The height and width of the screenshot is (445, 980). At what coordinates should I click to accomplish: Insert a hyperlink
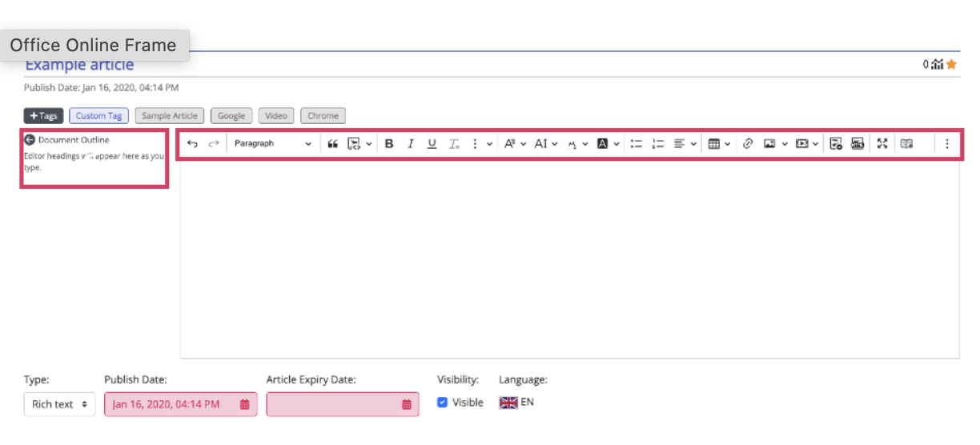click(748, 144)
